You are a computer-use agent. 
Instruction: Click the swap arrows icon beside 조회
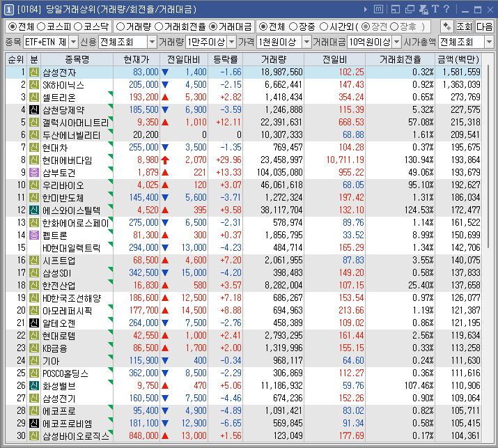click(447, 26)
